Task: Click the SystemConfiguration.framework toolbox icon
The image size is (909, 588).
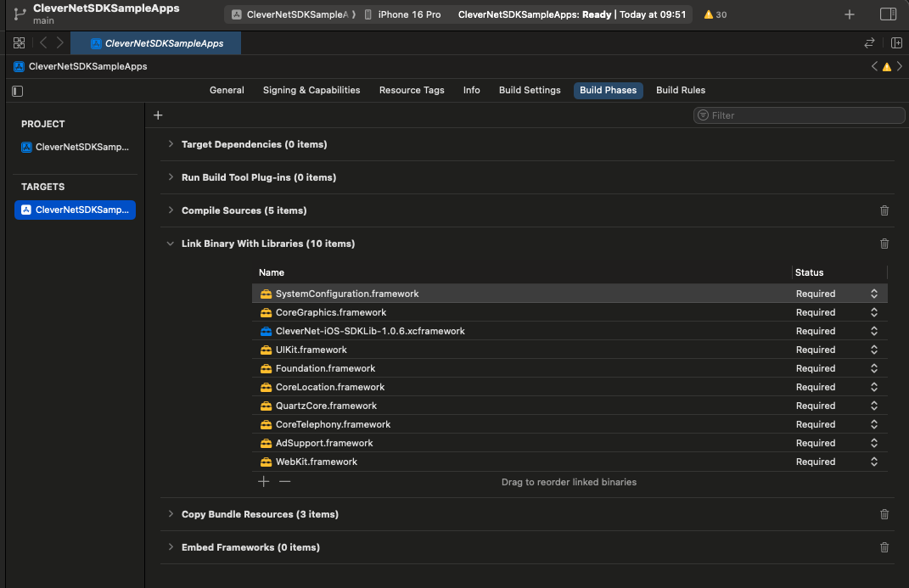Action: tap(267, 294)
